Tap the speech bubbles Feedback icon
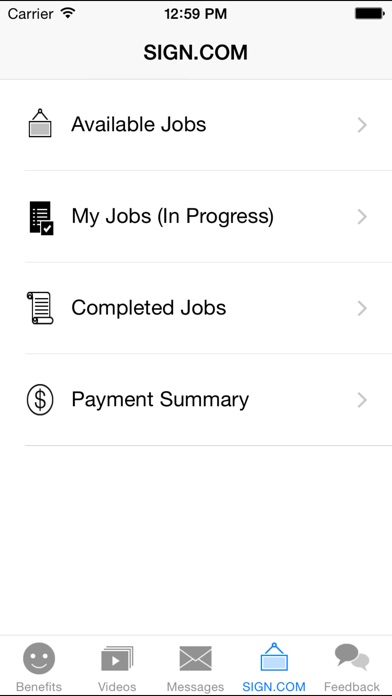The image size is (392, 696). coord(352,657)
